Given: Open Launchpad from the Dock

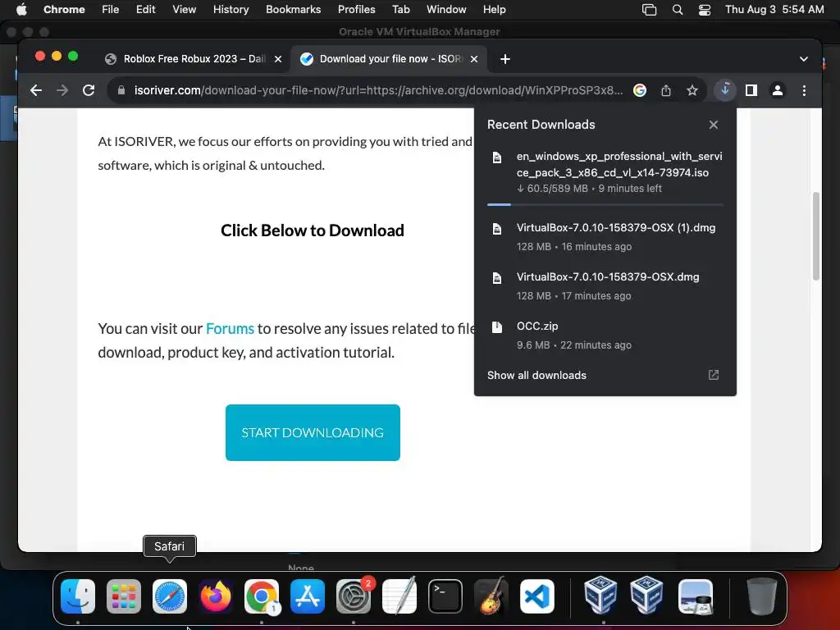Looking at the screenshot, I should [x=124, y=596].
